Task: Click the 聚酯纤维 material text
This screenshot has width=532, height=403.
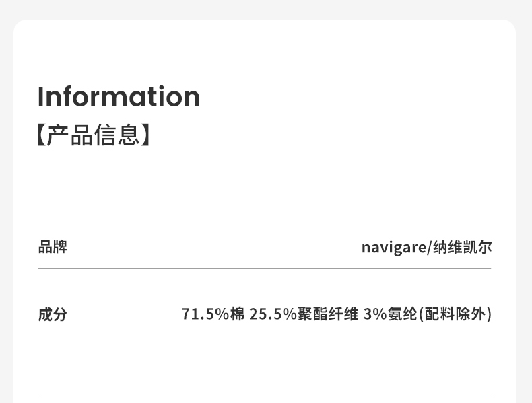Action: (x=327, y=314)
